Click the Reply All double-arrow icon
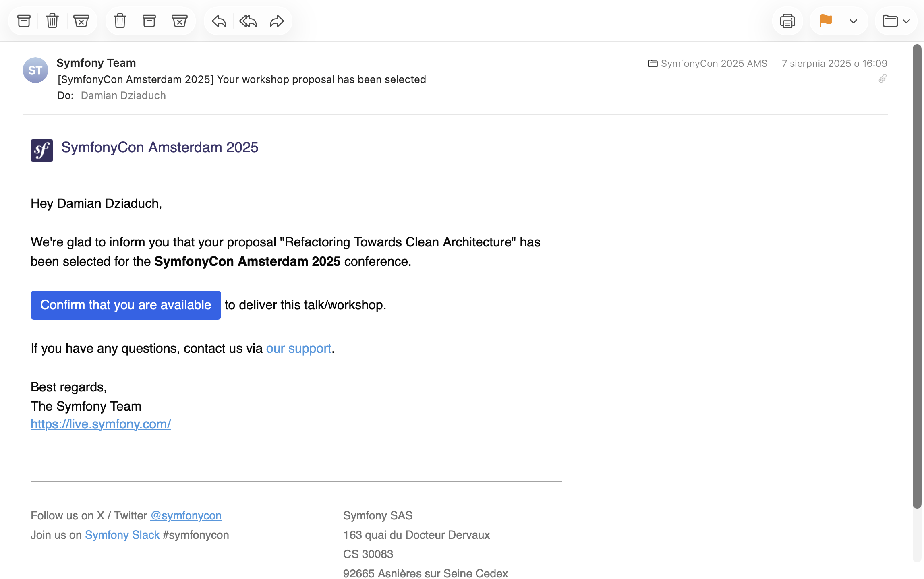The width and height of the screenshot is (924, 579). click(x=248, y=21)
